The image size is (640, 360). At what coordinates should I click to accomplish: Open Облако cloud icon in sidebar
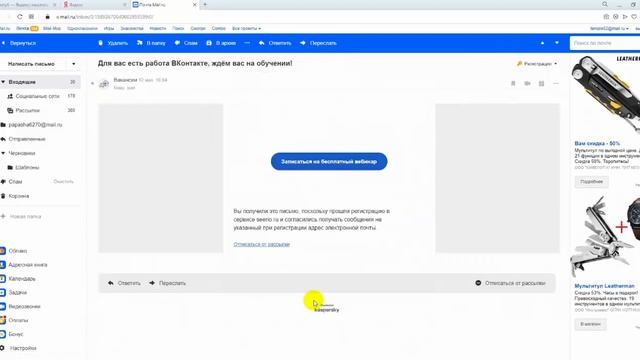point(2,251)
